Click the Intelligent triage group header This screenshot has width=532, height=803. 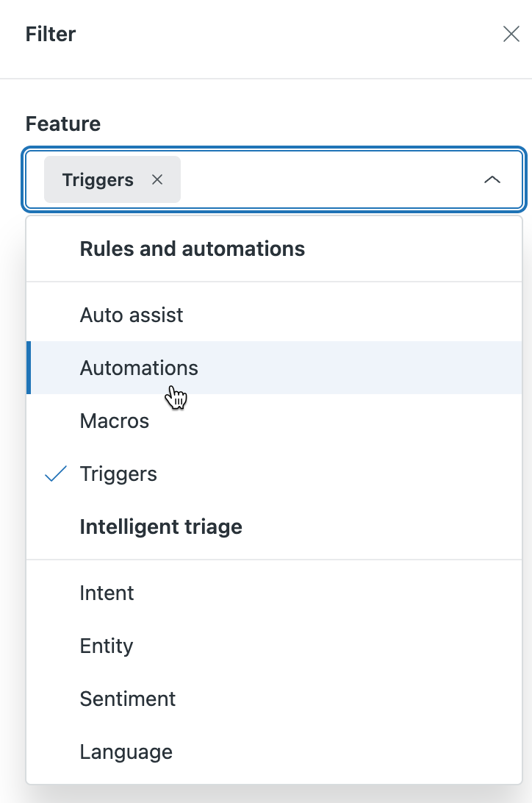pyautogui.click(x=161, y=527)
